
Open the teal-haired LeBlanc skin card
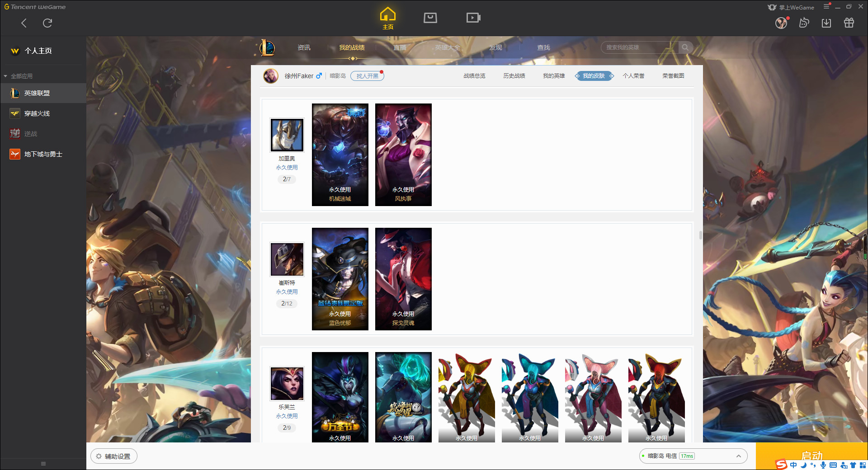click(403, 397)
